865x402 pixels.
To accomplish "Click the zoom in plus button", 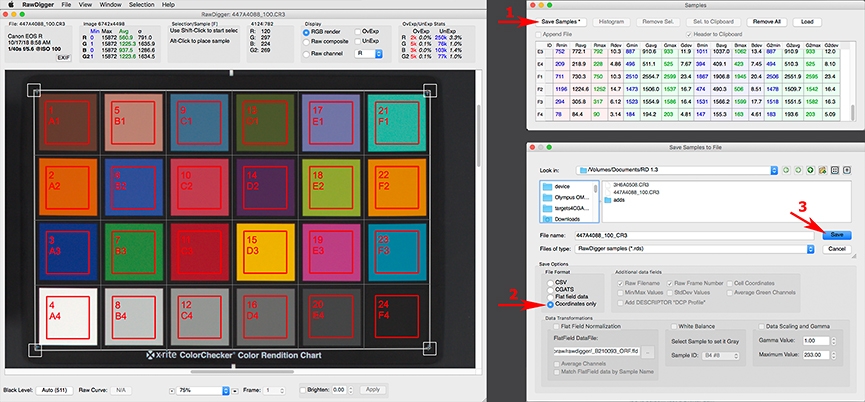I will pyautogui.click(x=237, y=389).
